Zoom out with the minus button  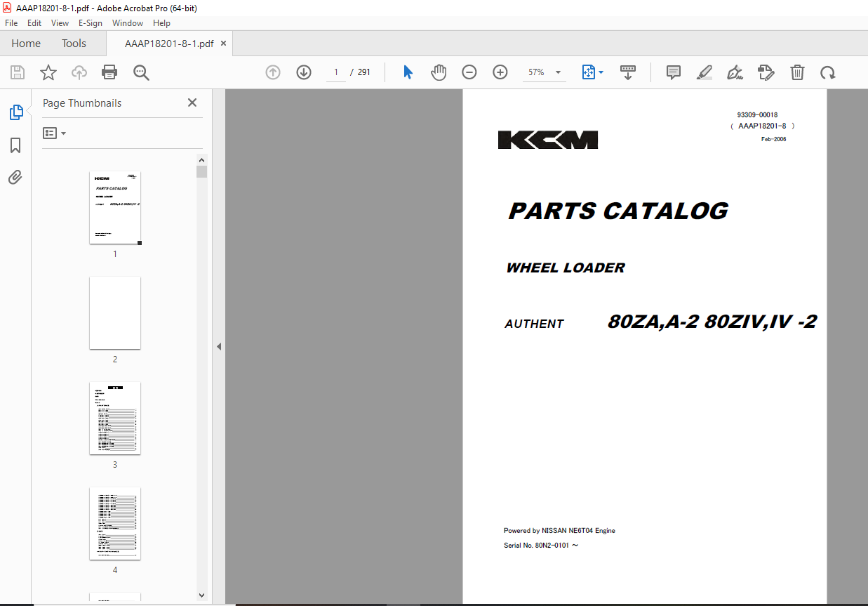pyautogui.click(x=469, y=72)
